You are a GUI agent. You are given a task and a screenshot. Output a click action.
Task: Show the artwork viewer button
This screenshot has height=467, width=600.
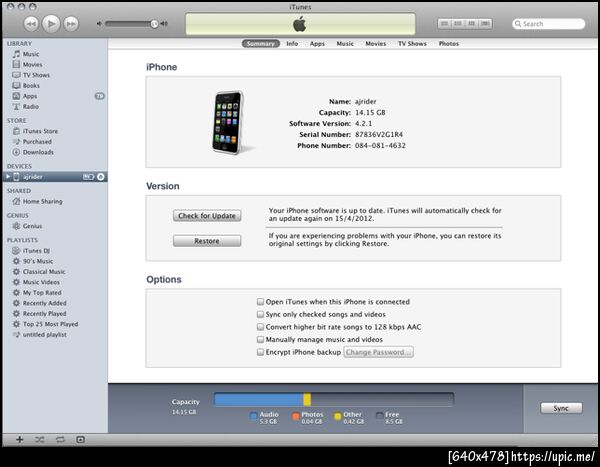pos(80,439)
